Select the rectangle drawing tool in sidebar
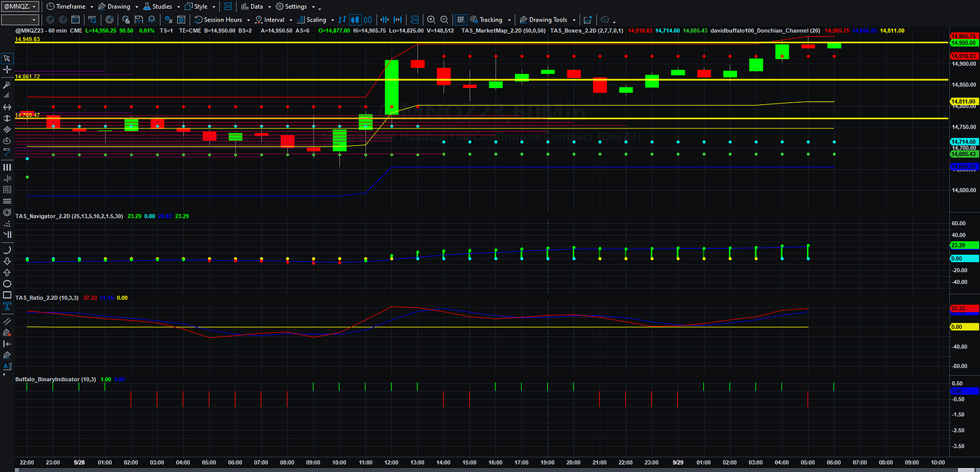The width and height of the screenshot is (980, 472). coord(7,295)
